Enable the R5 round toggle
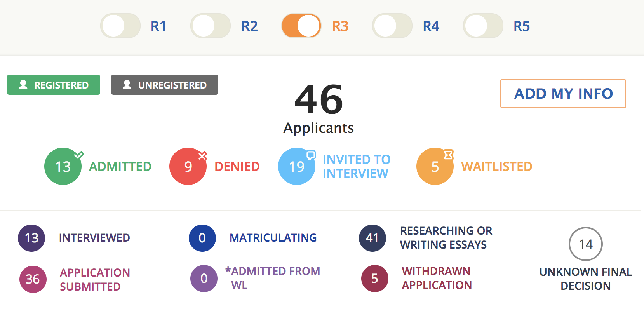 click(x=483, y=26)
